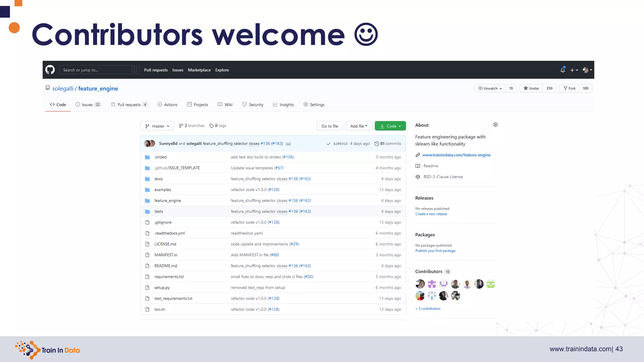Open the .github/ISSUE_TEMPLATE folder
This screenshot has height=362, width=644.
[x=177, y=168]
